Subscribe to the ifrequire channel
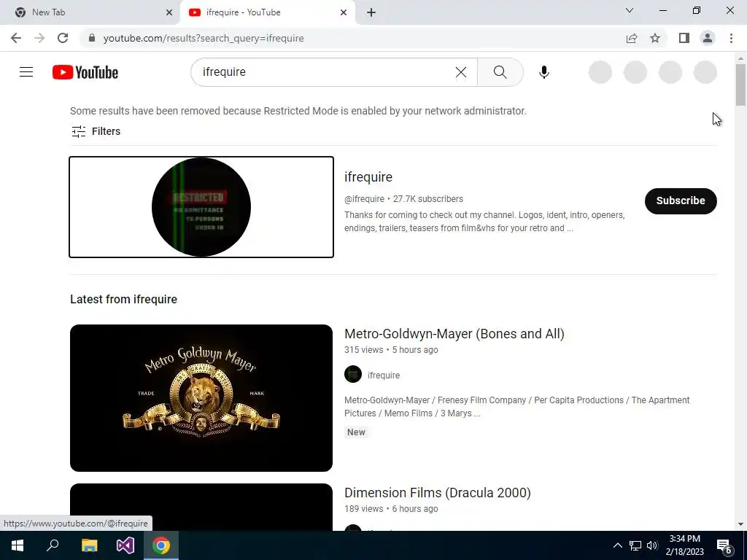This screenshot has height=560, width=747. pos(681,201)
